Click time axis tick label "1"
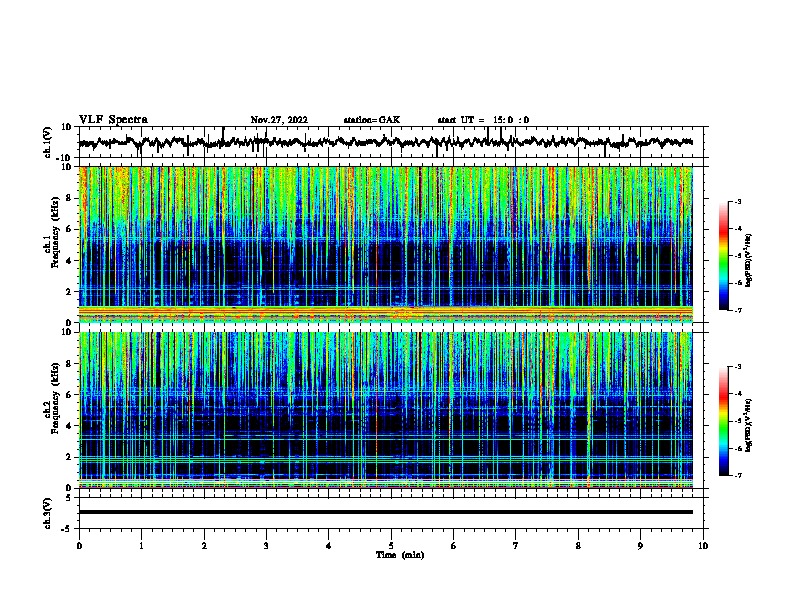The image size is (792, 612). pyautogui.click(x=141, y=546)
